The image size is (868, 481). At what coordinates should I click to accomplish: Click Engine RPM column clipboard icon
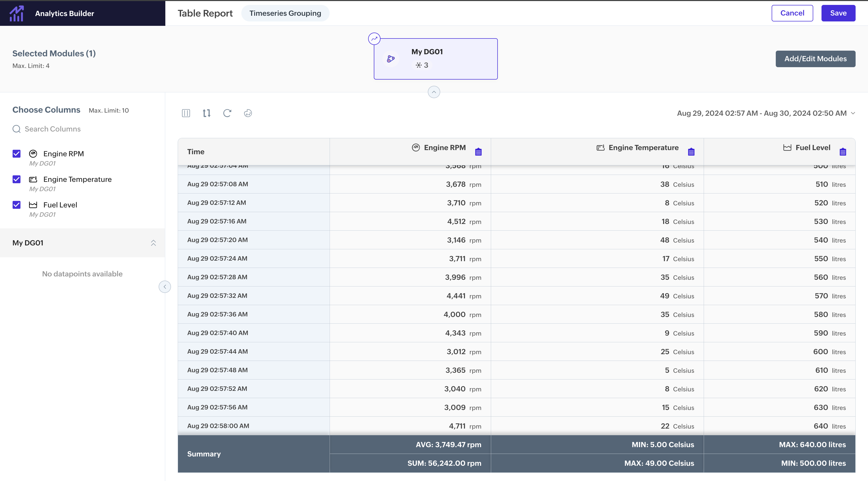(478, 152)
